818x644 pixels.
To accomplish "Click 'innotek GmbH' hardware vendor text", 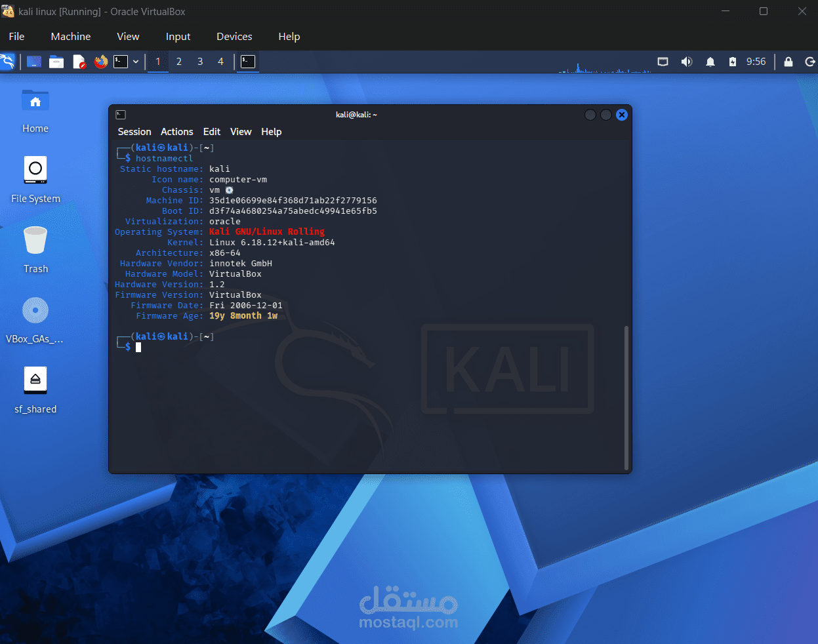I will tap(241, 264).
